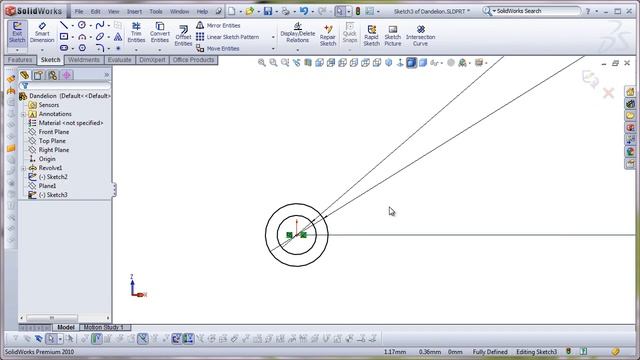Pick the Spline sketch tool
The width and height of the screenshot is (640, 360).
[100, 25]
